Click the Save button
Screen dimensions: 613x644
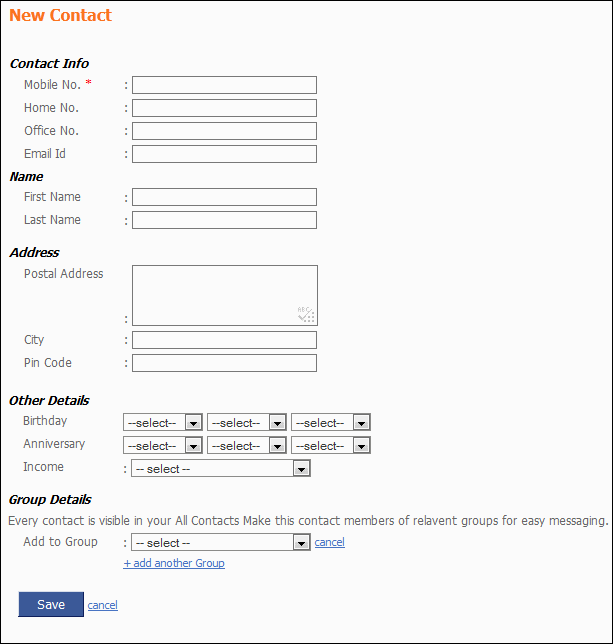(x=51, y=604)
